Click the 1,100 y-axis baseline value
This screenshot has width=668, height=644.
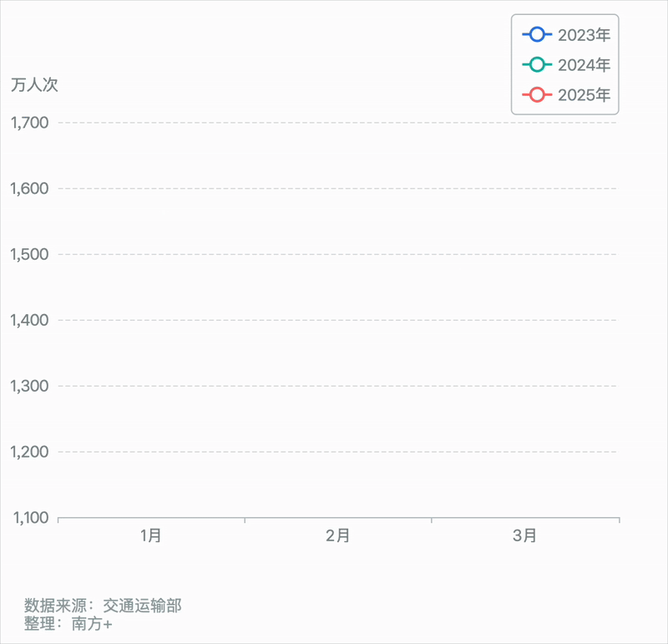(x=29, y=518)
